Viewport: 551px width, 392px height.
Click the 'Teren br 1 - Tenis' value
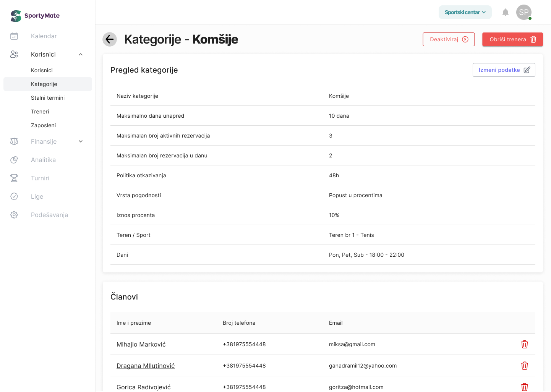coord(351,235)
